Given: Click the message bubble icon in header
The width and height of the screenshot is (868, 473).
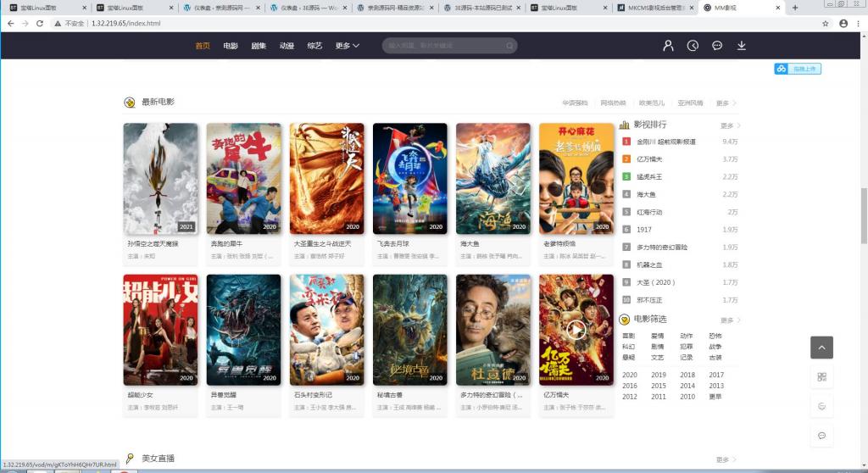Looking at the screenshot, I should [717, 46].
